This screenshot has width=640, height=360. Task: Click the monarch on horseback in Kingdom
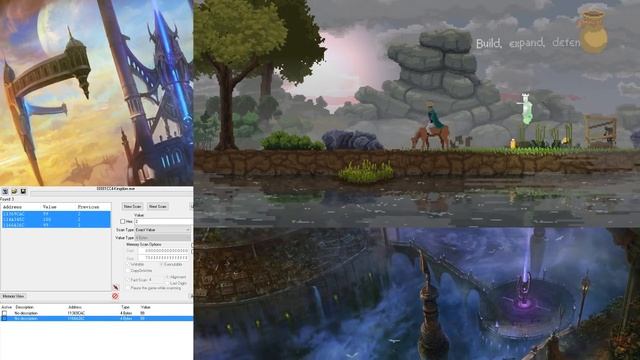pyautogui.click(x=431, y=126)
